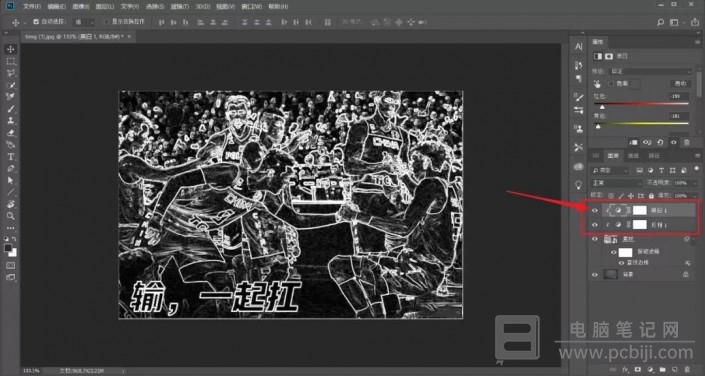705x376 pixels.
Task: Clip adjustment to layer icon in Properties
Action: coord(633,142)
